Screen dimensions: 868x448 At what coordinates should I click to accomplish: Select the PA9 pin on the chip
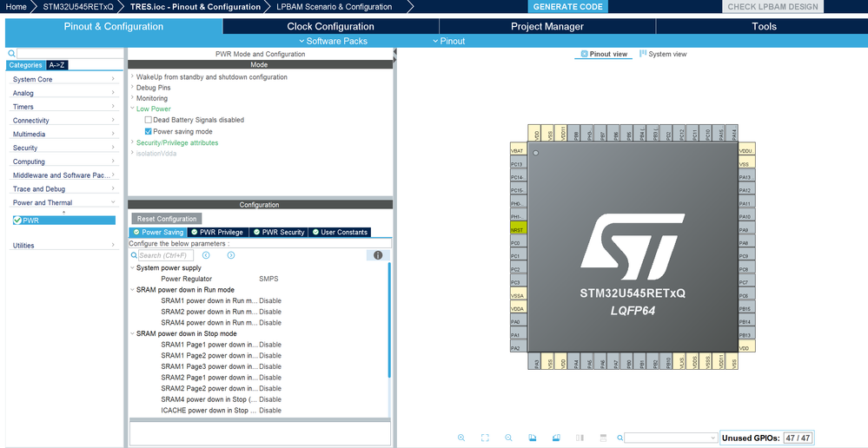746,229
